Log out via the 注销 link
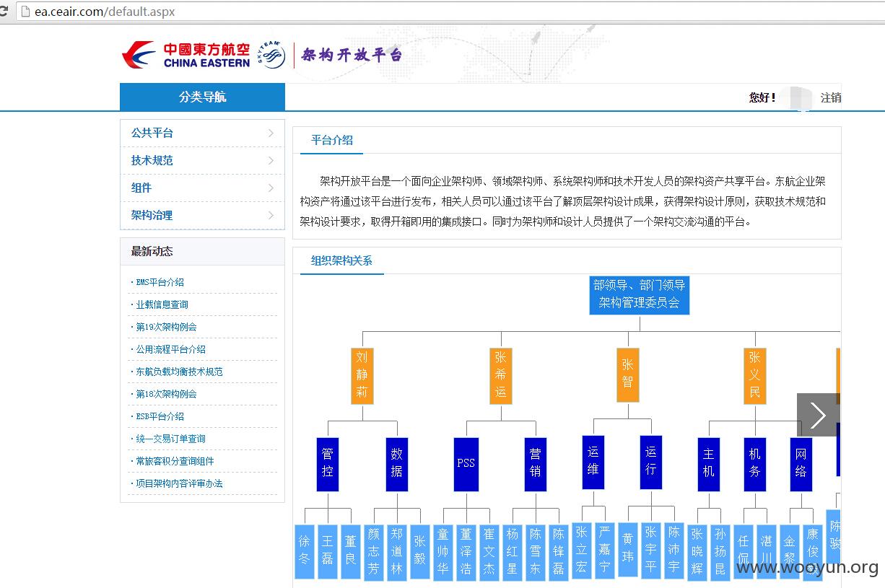This screenshot has width=885, height=588. pyautogui.click(x=831, y=97)
